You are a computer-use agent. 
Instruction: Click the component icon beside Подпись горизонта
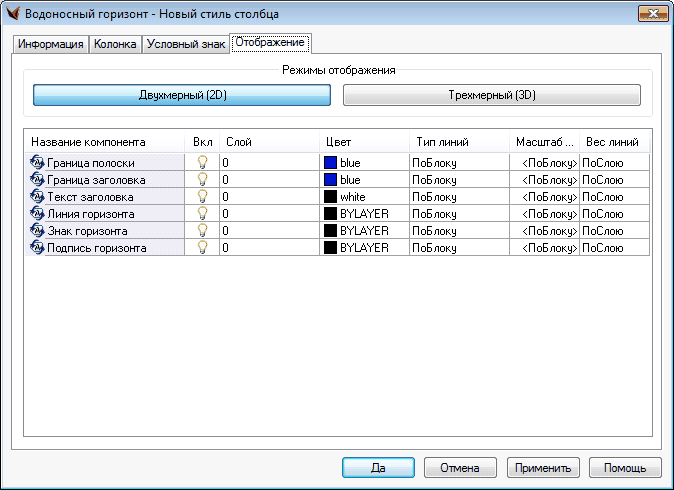tap(37, 247)
